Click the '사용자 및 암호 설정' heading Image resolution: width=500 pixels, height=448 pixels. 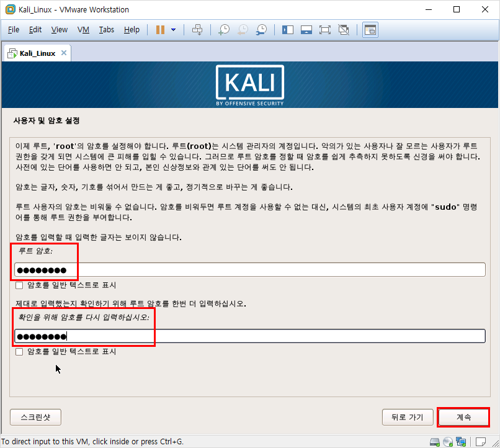click(47, 120)
